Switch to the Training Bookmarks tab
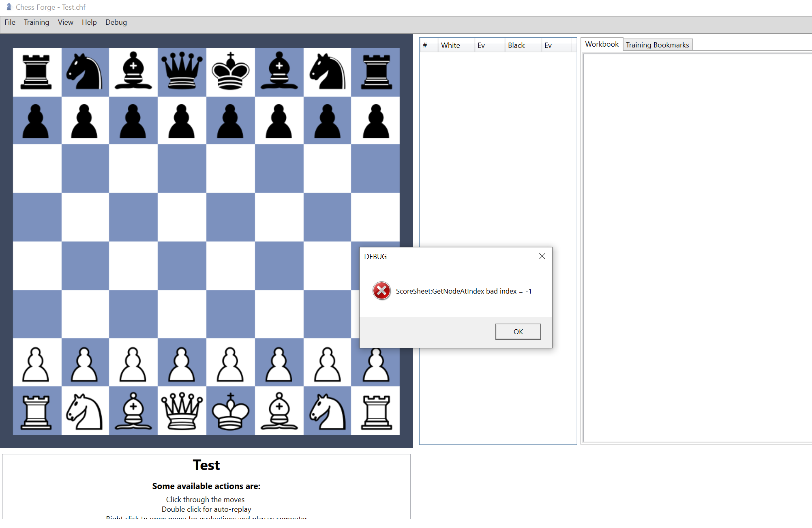This screenshot has height=528, width=812. pyautogui.click(x=657, y=45)
